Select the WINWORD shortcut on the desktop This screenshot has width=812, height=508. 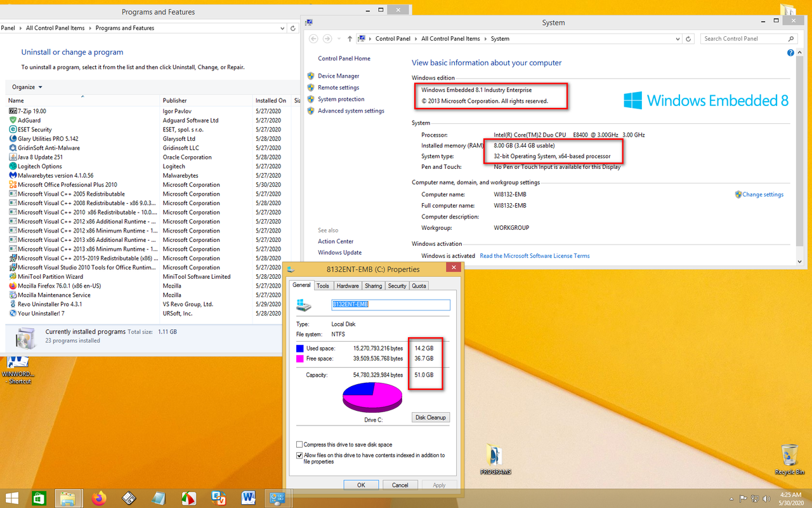tap(17, 370)
